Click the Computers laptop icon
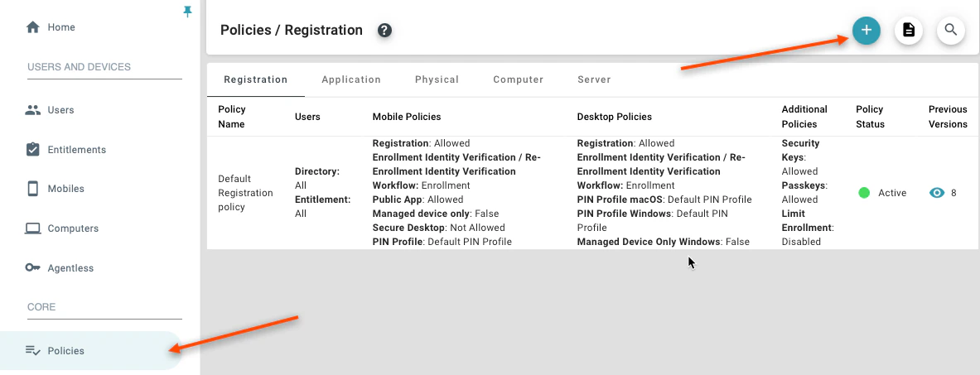This screenshot has height=375, width=980. pos(33,228)
